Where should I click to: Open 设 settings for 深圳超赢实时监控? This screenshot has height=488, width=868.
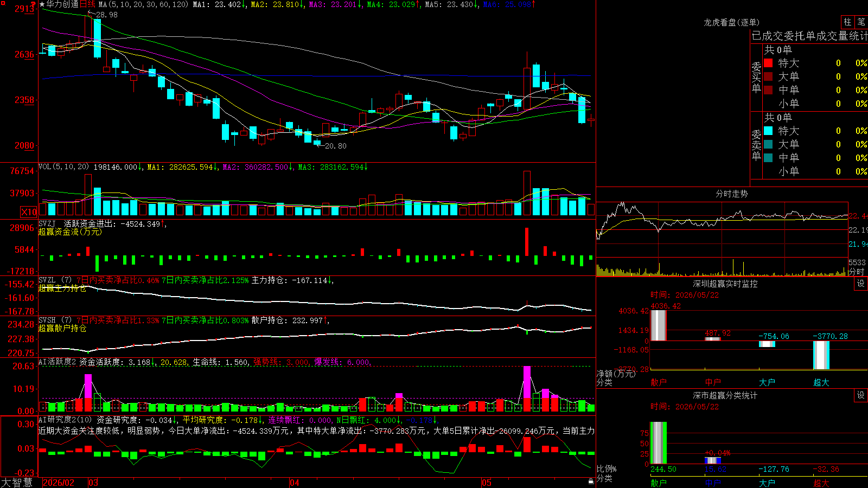(861, 284)
